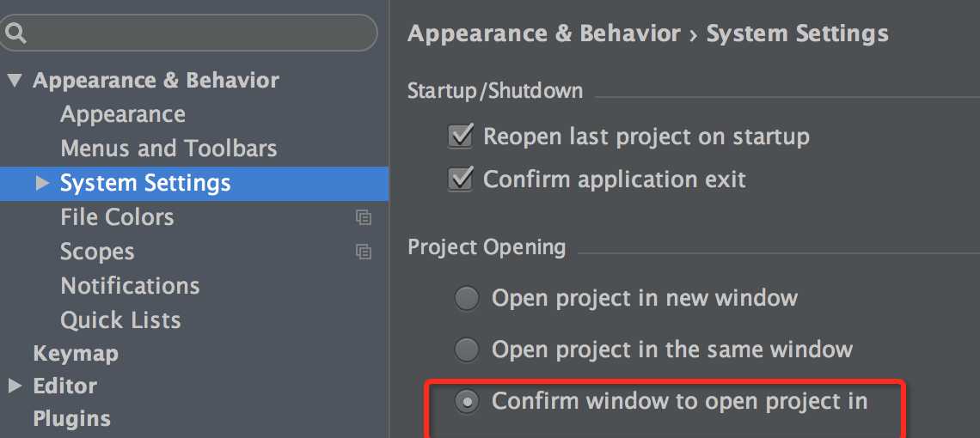Click the Scopes project-level icon
Screen dimensions: 980x438
pyautogui.click(x=364, y=252)
